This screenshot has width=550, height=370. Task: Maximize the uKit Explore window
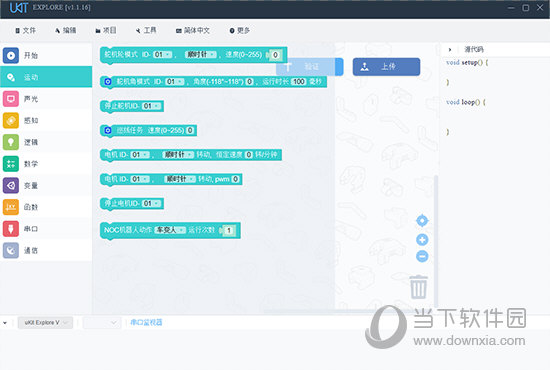pyautogui.click(x=525, y=7)
